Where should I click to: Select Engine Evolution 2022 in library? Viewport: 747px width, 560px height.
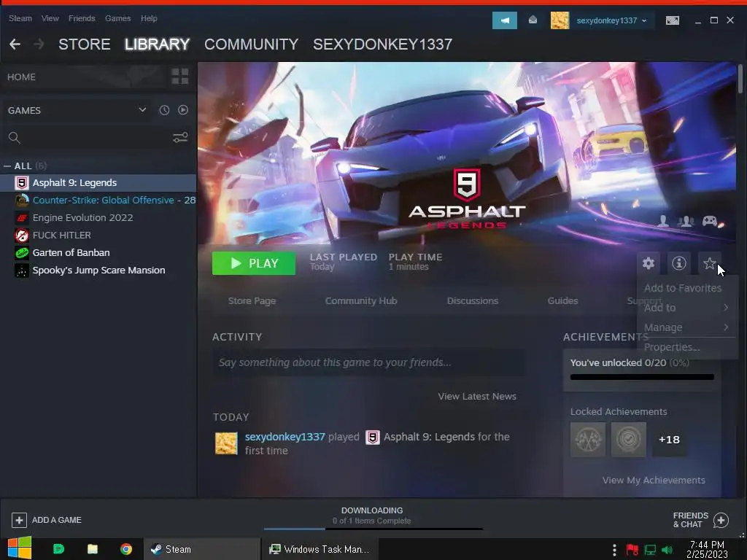pos(98,217)
